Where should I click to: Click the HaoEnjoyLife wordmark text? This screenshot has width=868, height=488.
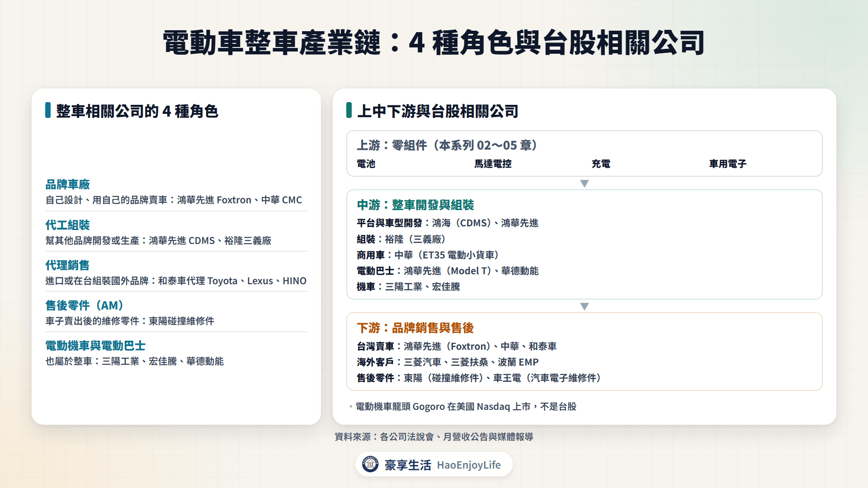[x=469, y=465]
